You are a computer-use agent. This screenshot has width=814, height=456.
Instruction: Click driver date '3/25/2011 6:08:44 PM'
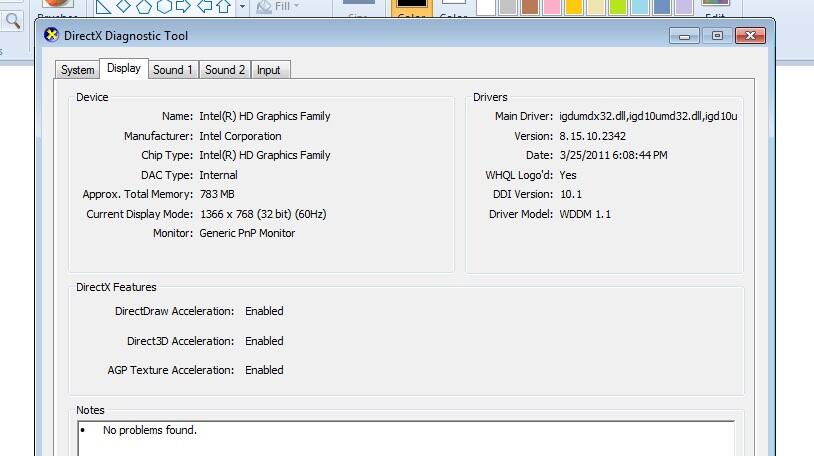(x=614, y=155)
